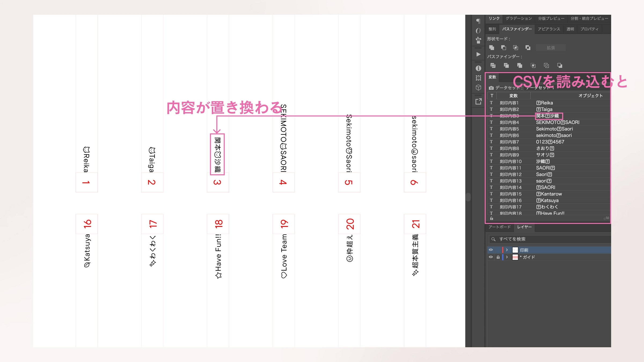Click the capture data set camera icon
The width and height of the screenshot is (644, 362).
[x=491, y=88]
